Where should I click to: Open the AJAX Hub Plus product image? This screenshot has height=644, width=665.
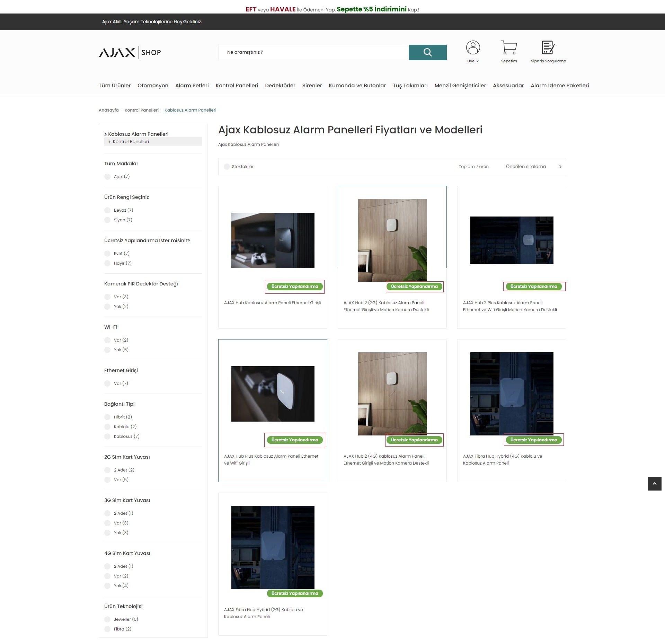(x=273, y=394)
